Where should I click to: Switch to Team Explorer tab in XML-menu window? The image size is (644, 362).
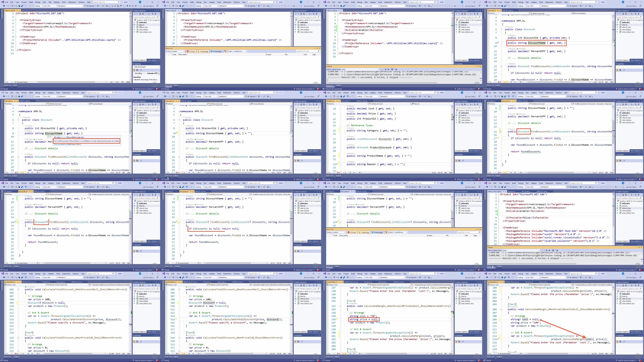(153, 60)
